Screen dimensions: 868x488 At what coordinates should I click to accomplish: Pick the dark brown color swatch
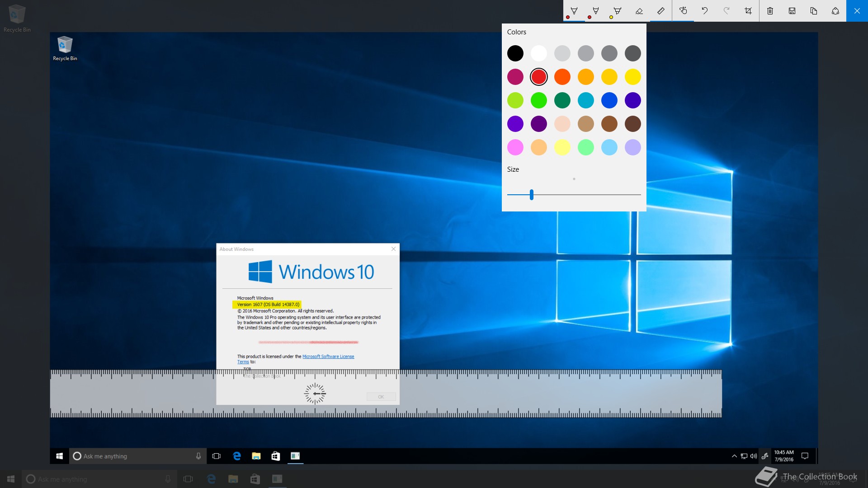point(633,124)
